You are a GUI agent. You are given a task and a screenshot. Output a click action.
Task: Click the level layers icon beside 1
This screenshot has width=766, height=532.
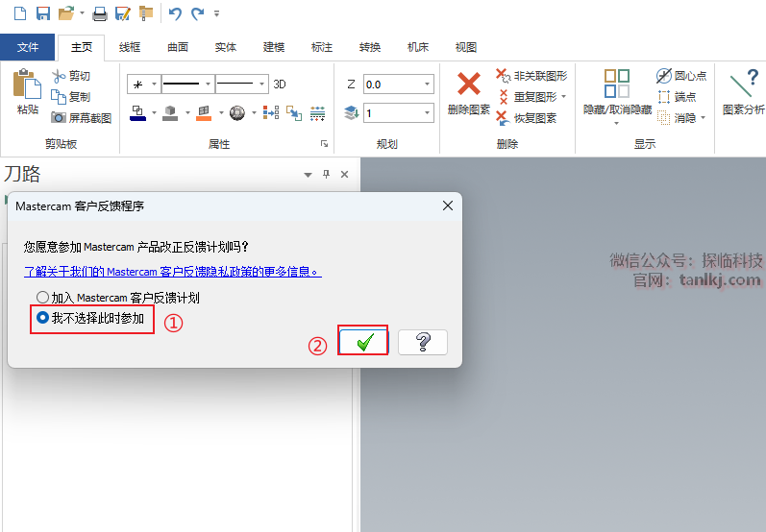[352, 113]
